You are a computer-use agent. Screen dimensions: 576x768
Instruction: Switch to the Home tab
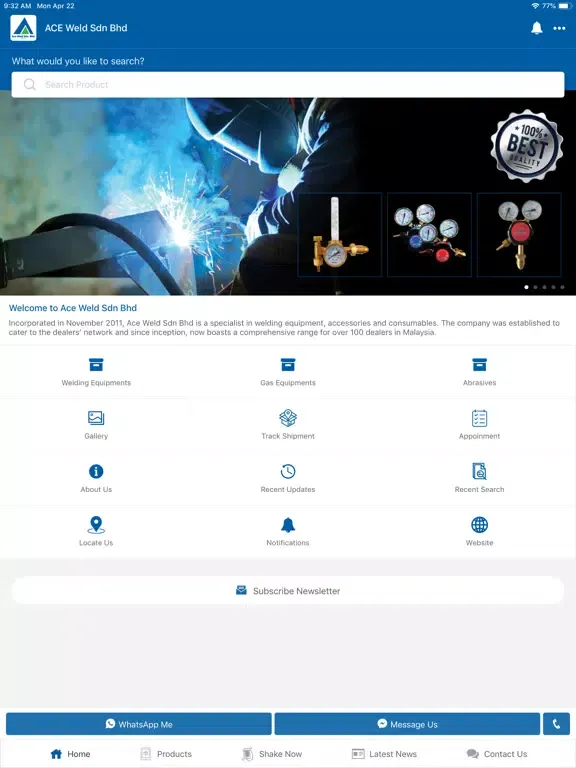tap(71, 754)
